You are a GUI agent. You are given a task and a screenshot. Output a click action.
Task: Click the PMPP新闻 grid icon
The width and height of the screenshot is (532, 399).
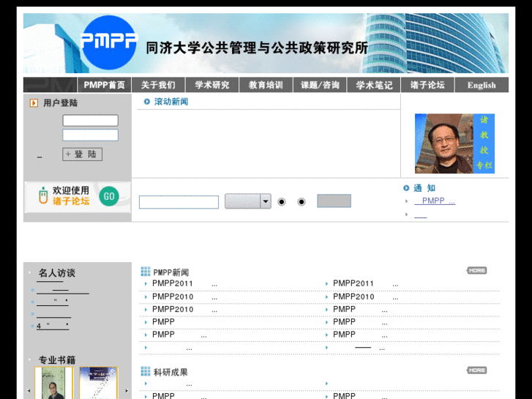pyautogui.click(x=146, y=272)
